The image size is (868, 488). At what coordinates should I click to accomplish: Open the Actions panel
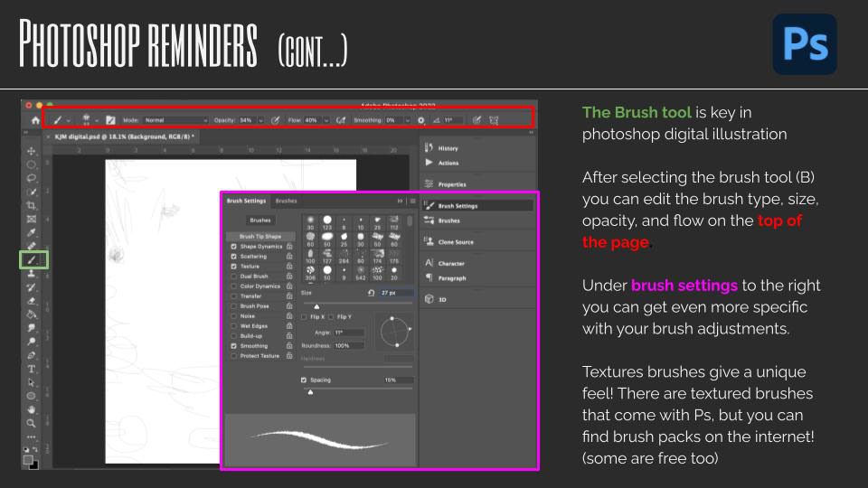point(448,164)
